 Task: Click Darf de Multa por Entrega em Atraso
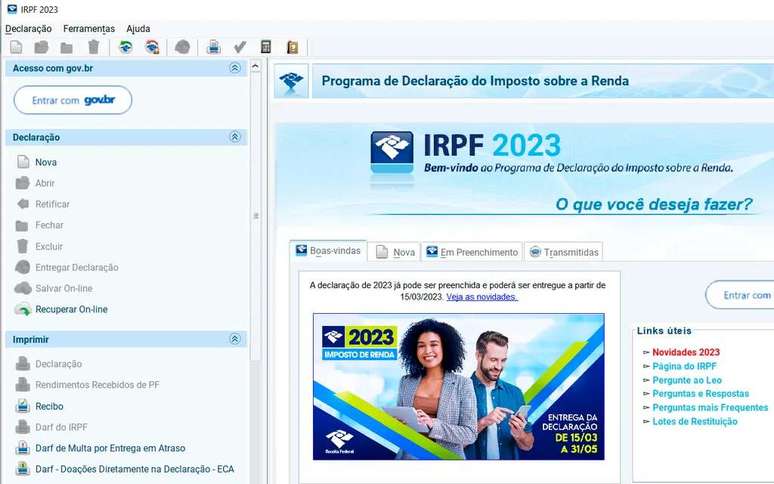pos(110,448)
